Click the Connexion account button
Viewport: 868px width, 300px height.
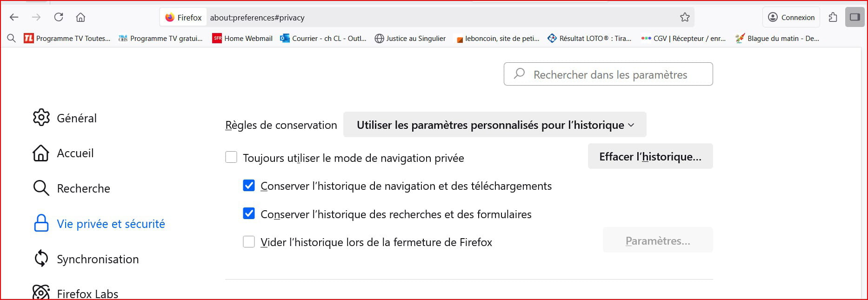pos(791,17)
